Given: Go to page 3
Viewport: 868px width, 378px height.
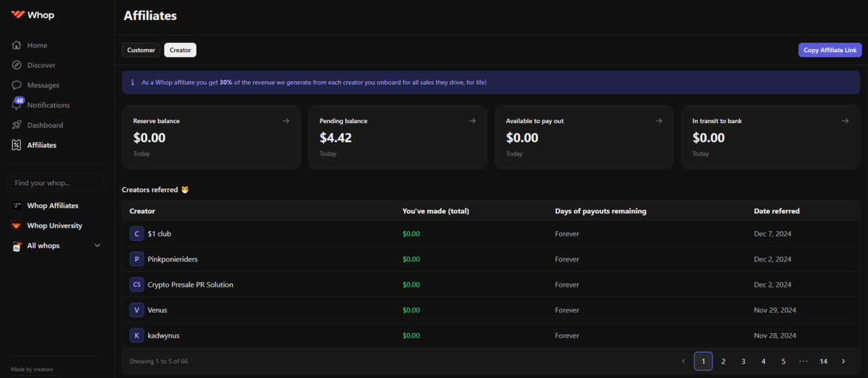Looking at the screenshot, I should coord(743,361).
